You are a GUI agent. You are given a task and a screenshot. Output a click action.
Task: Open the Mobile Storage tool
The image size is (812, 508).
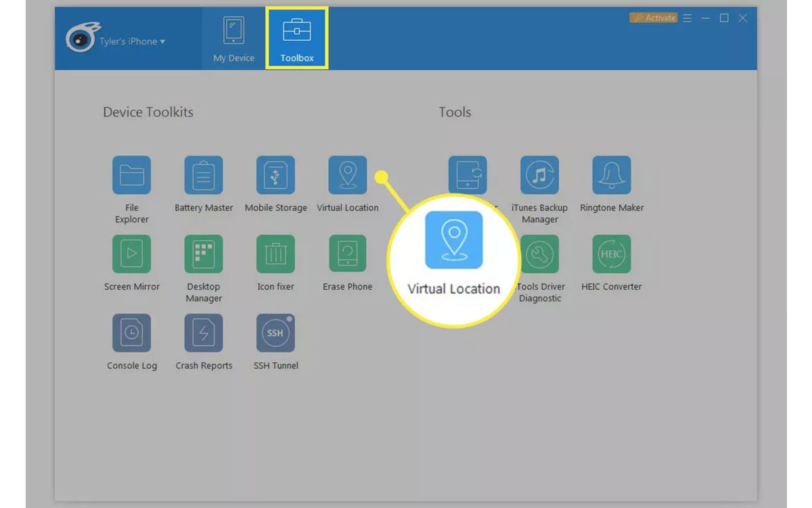tap(275, 175)
